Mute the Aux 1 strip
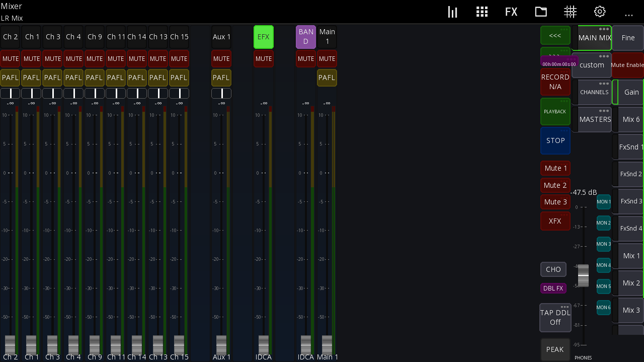Screen dimensions: 644x362 221,59
